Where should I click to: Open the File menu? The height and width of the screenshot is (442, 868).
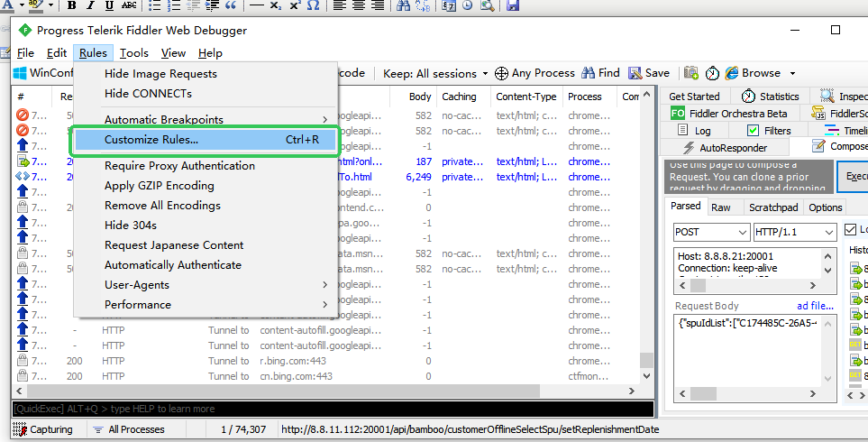click(25, 53)
